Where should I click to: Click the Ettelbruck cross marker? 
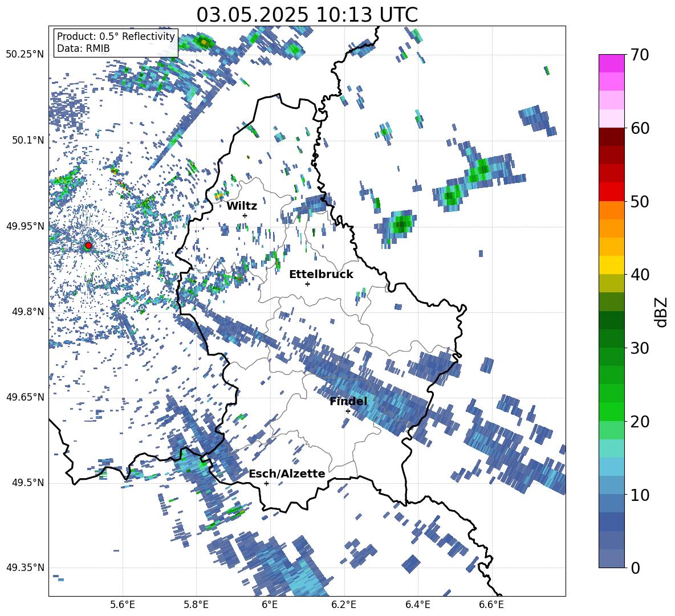tap(307, 284)
